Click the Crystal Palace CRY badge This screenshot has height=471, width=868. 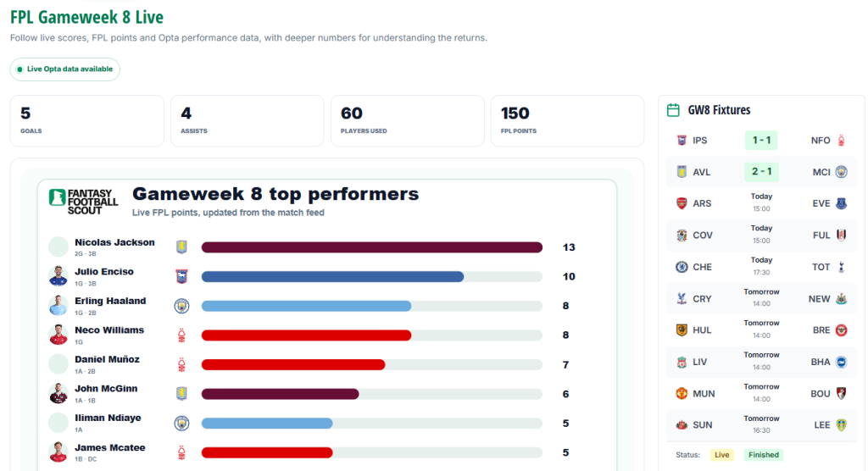tap(682, 299)
